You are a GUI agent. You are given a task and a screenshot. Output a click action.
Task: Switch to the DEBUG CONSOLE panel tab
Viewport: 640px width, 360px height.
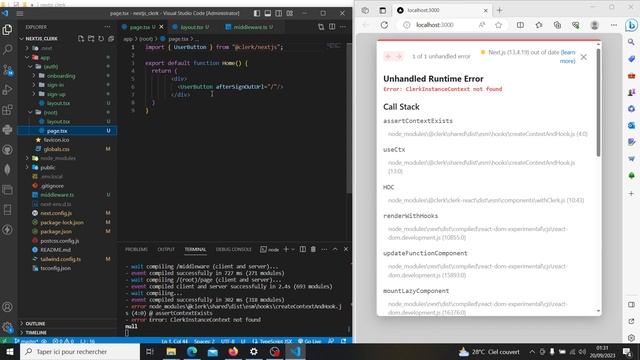[x=233, y=249]
